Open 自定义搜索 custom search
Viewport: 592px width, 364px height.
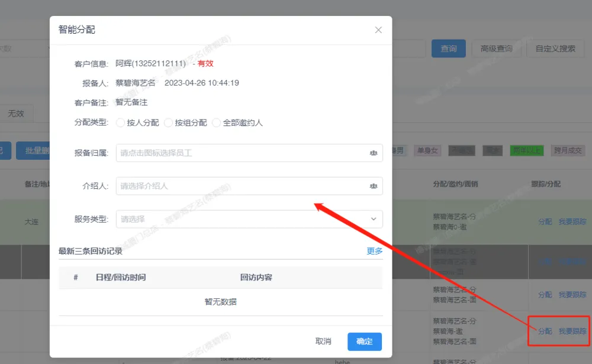[x=555, y=49]
